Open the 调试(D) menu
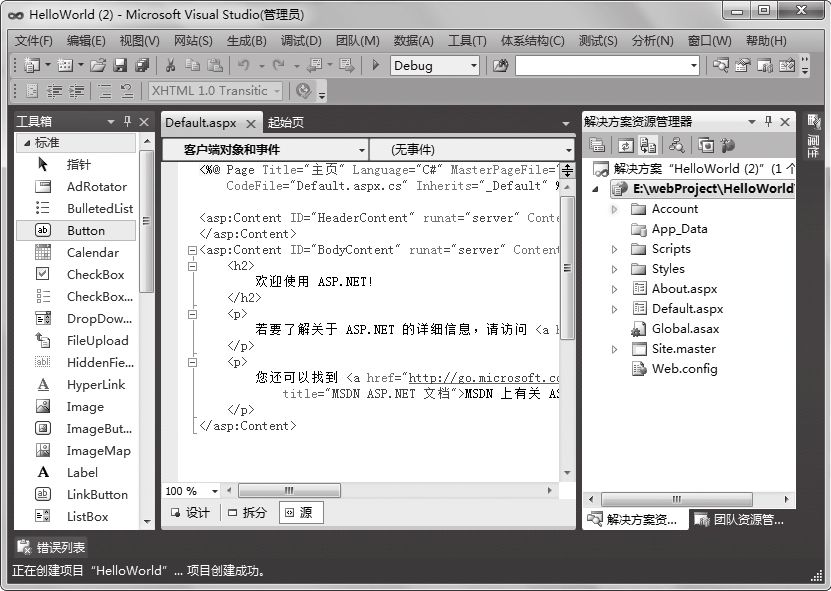The height and width of the screenshot is (591, 831). [300, 41]
